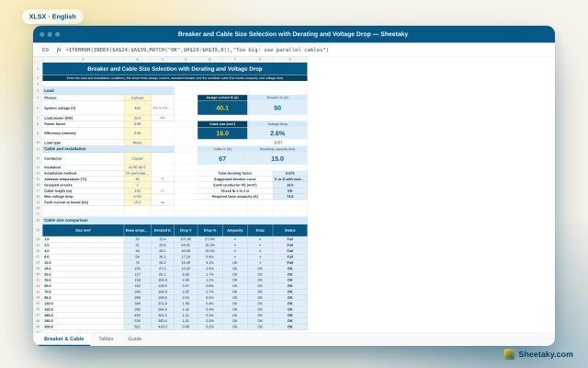
Task: Select the Cable size result 16.0 cell
Action: pyautogui.click(x=222, y=133)
